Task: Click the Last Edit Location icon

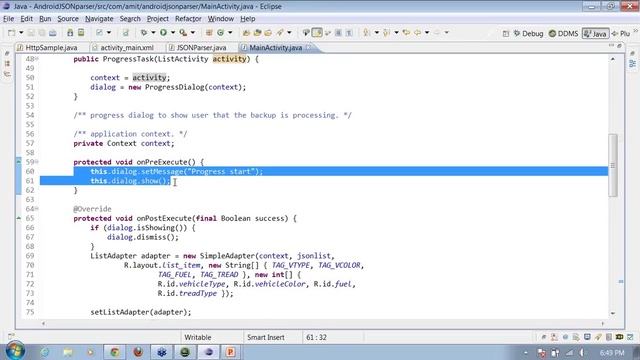Action: click(406, 33)
